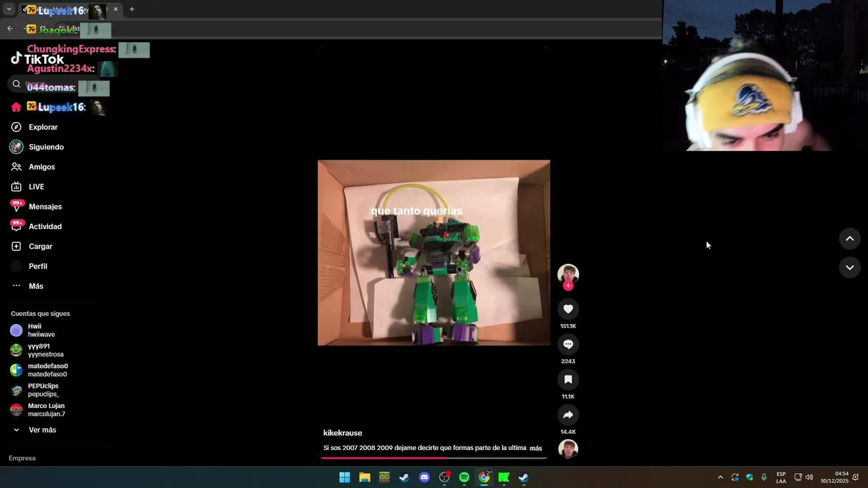Click the TikTok home icon
This screenshot has height=488, width=868.
click(16, 107)
